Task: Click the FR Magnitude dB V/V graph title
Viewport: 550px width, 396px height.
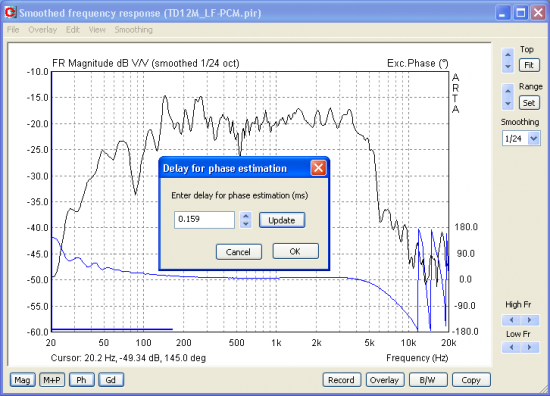Action: click(146, 63)
